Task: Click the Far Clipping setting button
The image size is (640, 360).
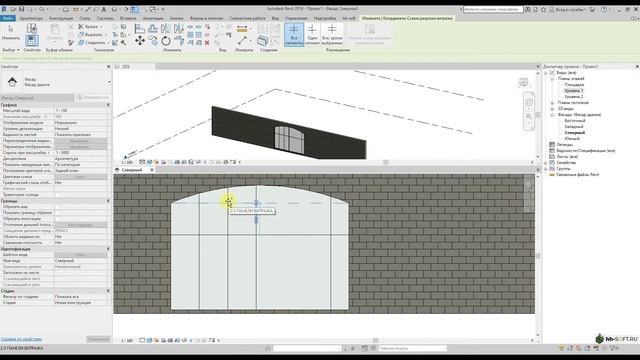Action: tap(81, 225)
